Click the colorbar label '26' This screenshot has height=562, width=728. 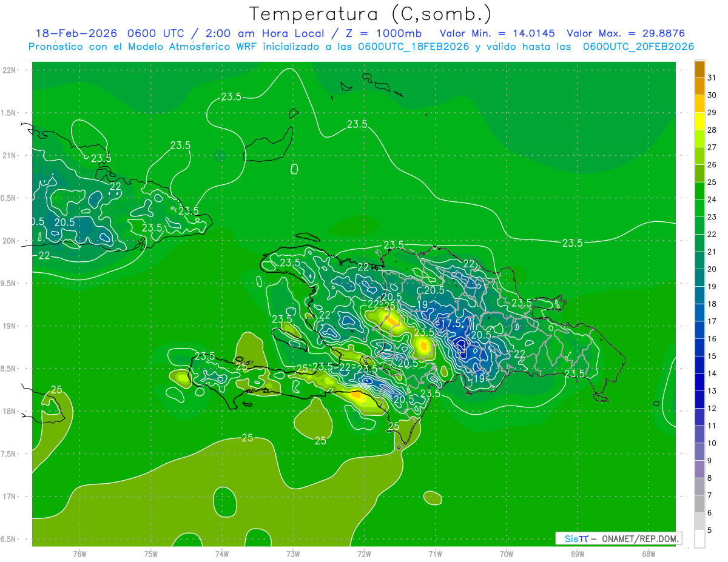coord(712,165)
